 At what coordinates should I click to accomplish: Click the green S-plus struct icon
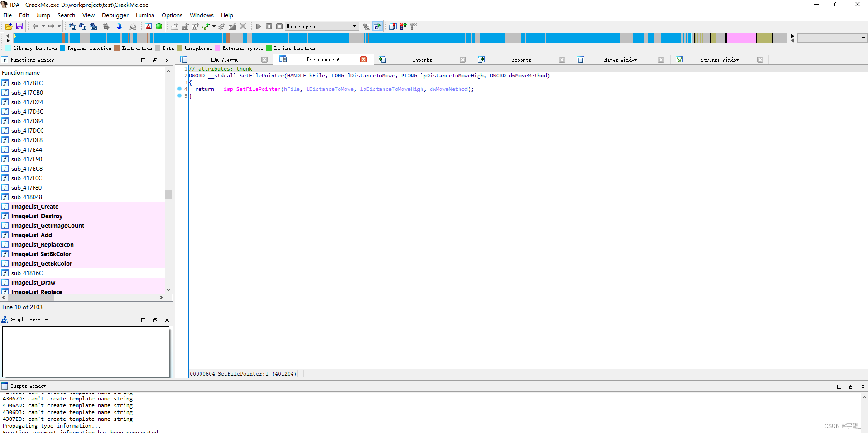click(x=206, y=26)
